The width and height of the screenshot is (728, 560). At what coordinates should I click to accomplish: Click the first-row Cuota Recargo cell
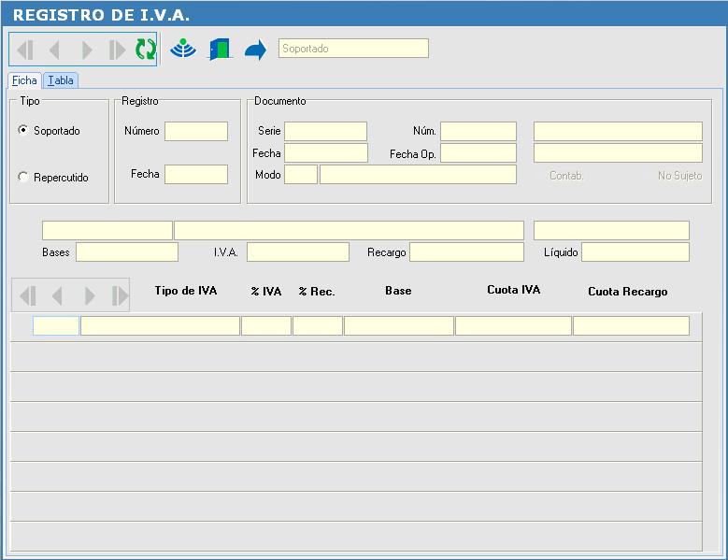tap(631, 325)
